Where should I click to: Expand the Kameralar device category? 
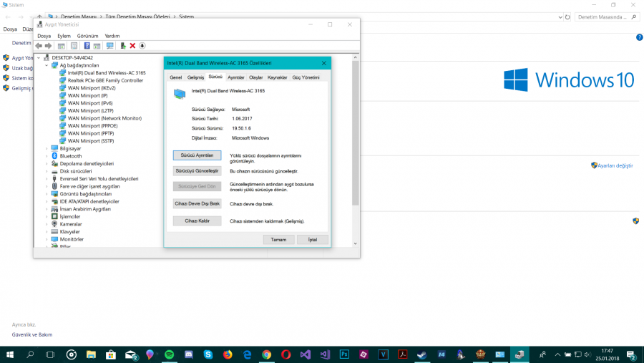coord(47,224)
